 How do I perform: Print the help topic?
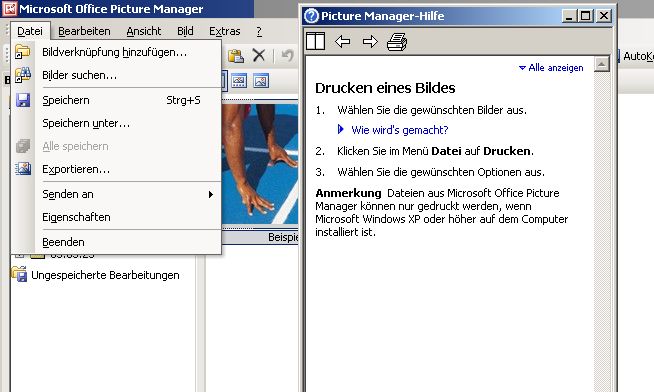tap(397, 42)
